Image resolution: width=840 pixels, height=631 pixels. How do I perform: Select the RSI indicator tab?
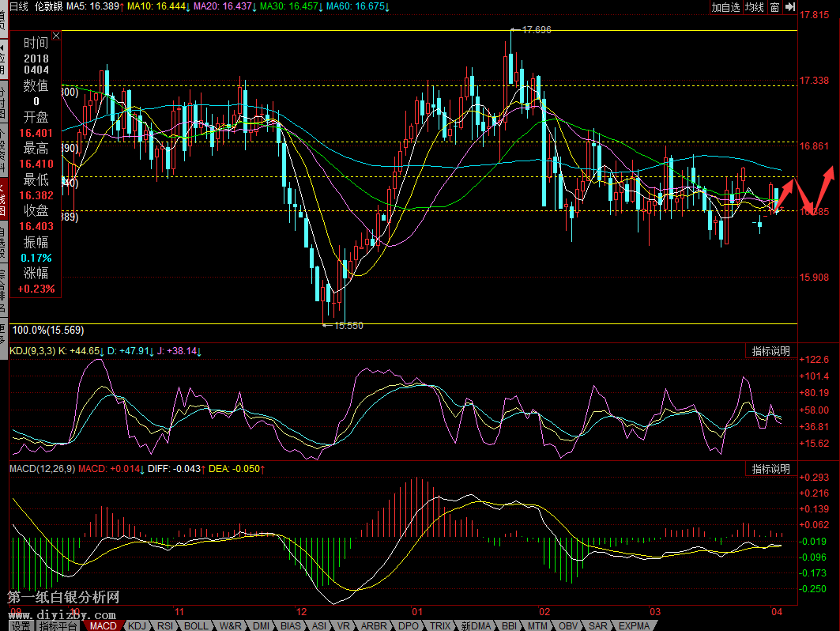coord(164,625)
